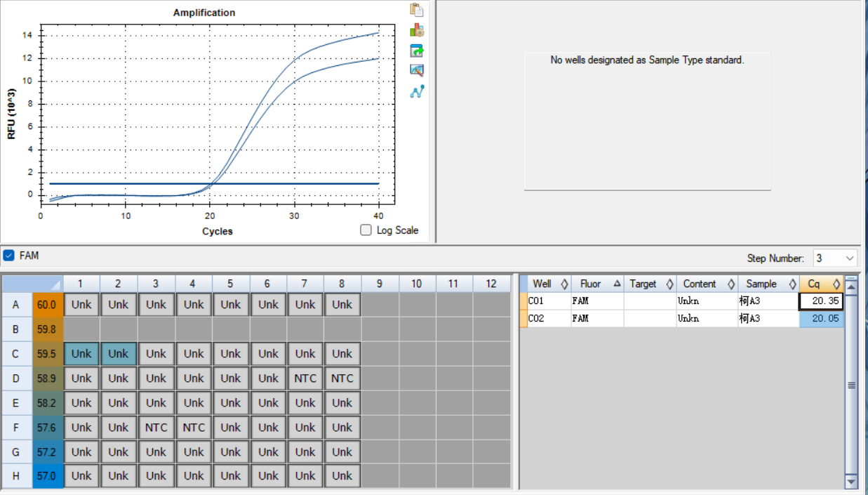Select entire plate row H header
The image size is (868, 495).
15,476
